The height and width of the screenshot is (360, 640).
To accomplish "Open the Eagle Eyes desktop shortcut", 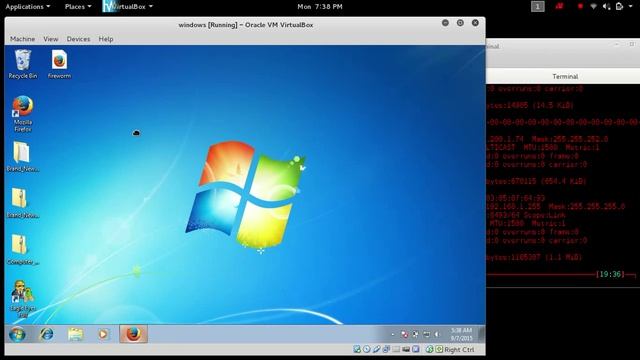I will [x=22, y=299].
